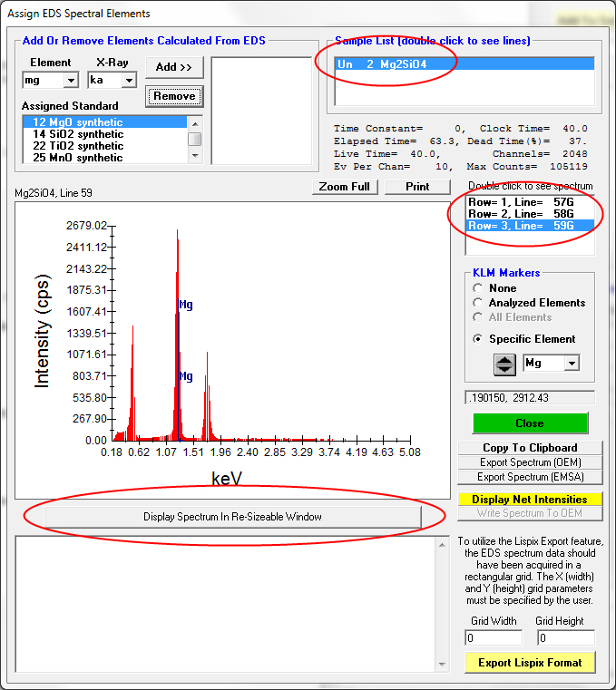The height and width of the screenshot is (690, 616).
Task: Print the displayed spectrum
Action: point(417,187)
